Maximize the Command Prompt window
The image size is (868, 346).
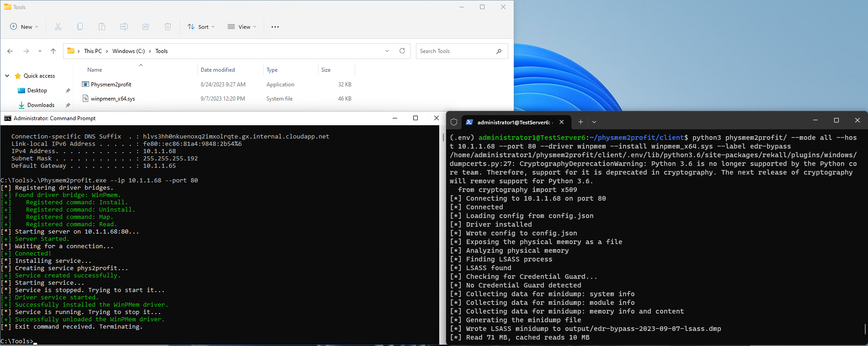tap(415, 118)
